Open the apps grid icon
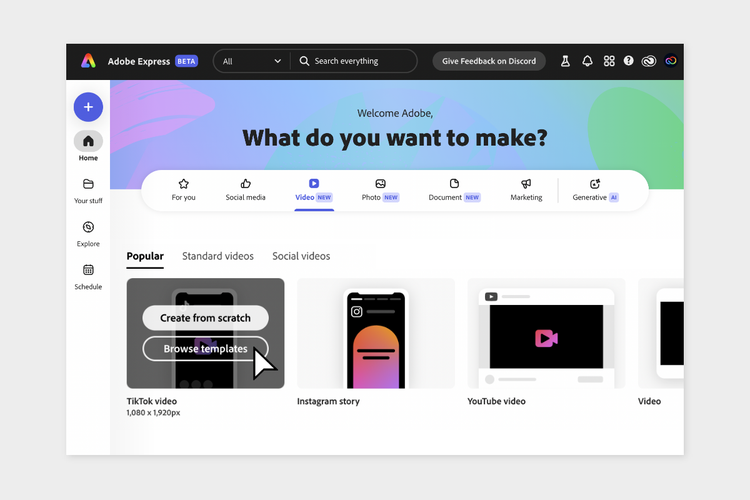 click(x=609, y=61)
